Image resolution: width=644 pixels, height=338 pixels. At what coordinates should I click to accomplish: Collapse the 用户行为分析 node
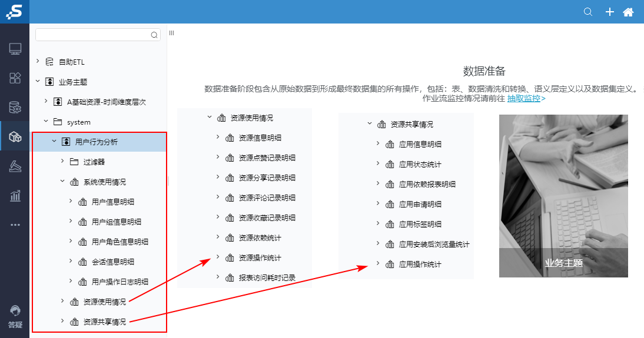tap(54, 141)
